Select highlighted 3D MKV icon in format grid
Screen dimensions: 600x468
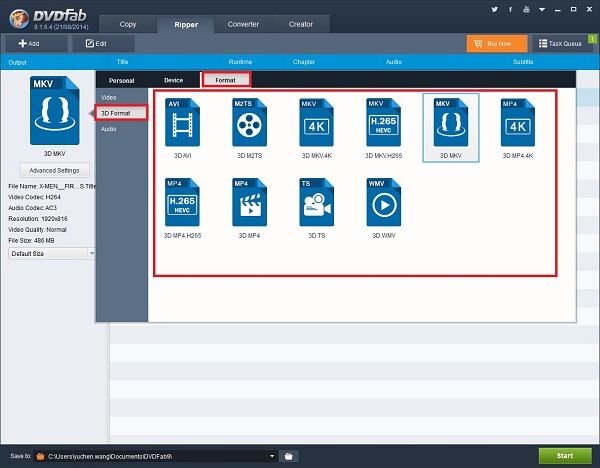(451, 122)
